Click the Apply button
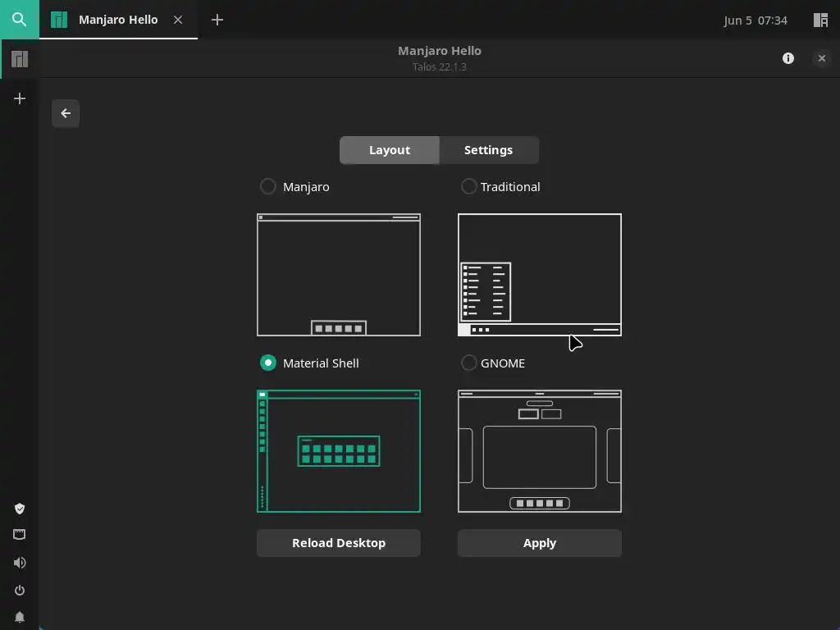This screenshot has width=840, height=630. tap(540, 543)
